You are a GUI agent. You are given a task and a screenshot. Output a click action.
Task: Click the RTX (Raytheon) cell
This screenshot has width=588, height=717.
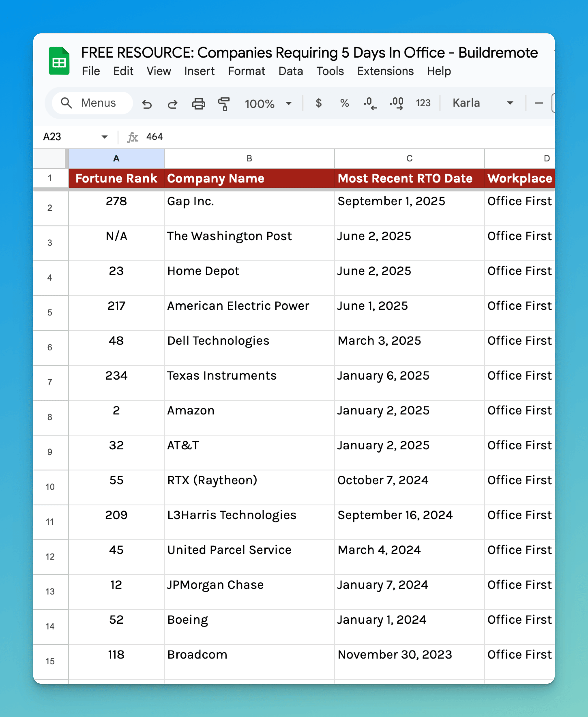pyautogui.click(x=249, y=487)
